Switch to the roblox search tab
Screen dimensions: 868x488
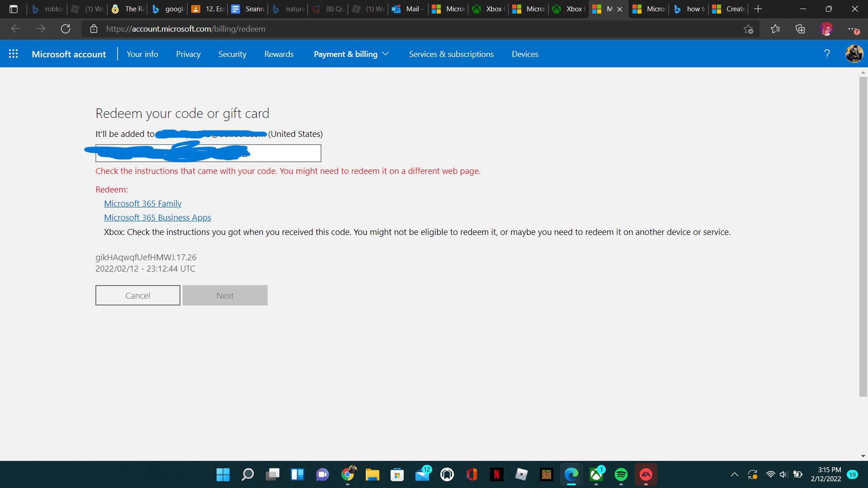(x=47, y=9)
